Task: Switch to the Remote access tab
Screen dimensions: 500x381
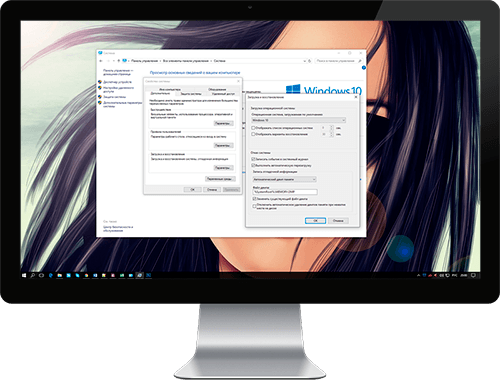Action: tap(223, 94)
